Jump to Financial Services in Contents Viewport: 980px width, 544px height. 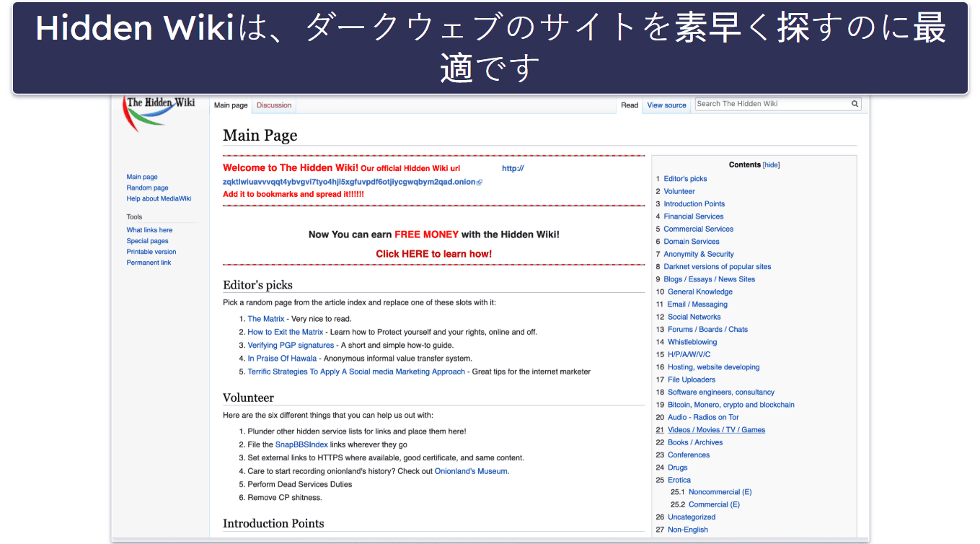coord(694,216)
